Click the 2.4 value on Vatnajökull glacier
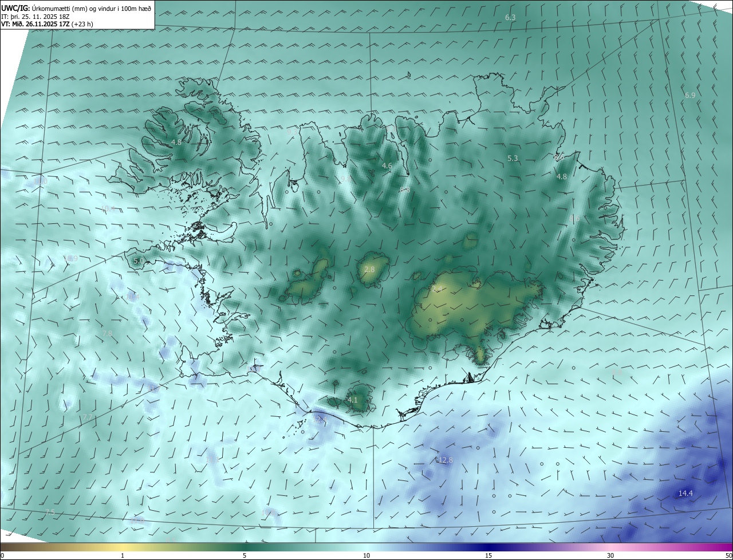 coord(437,288)
